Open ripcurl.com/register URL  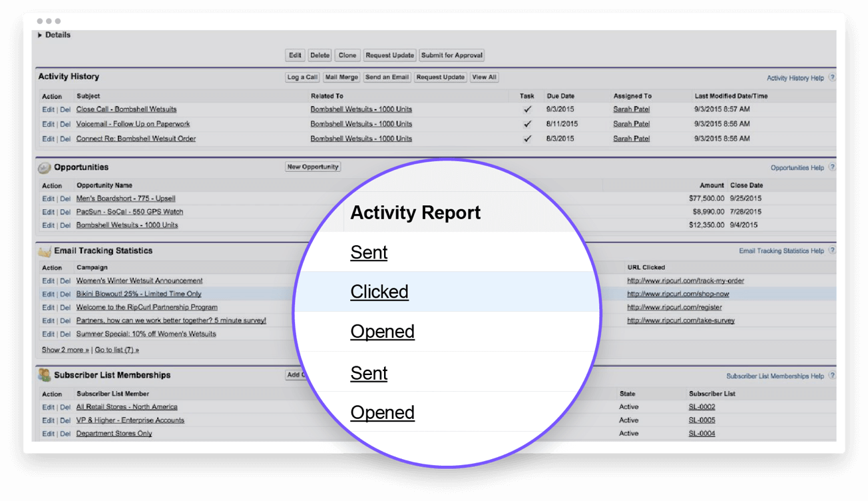tap(674, 307)
